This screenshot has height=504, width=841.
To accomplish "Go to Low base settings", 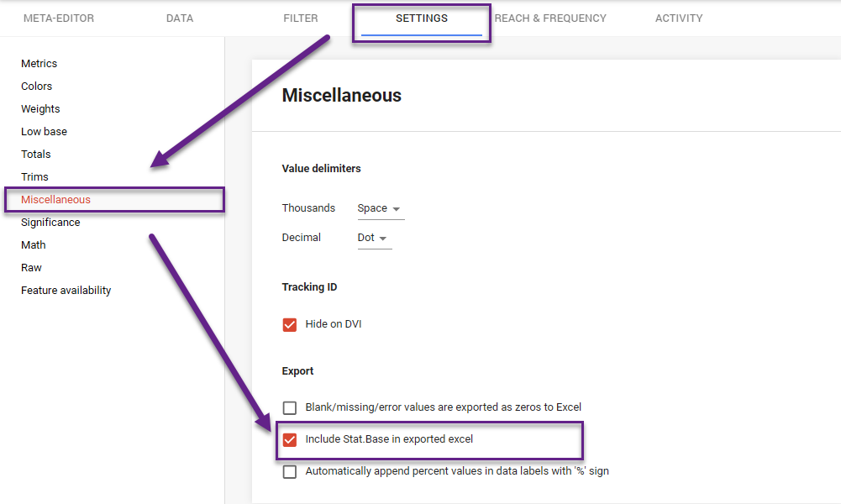I will pos(44,132).
